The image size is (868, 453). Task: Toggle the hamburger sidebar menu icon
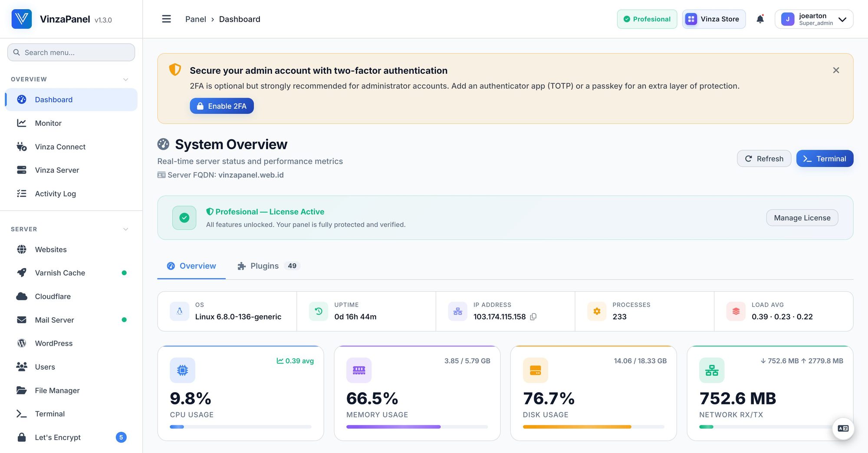click(x=166, y=19)
